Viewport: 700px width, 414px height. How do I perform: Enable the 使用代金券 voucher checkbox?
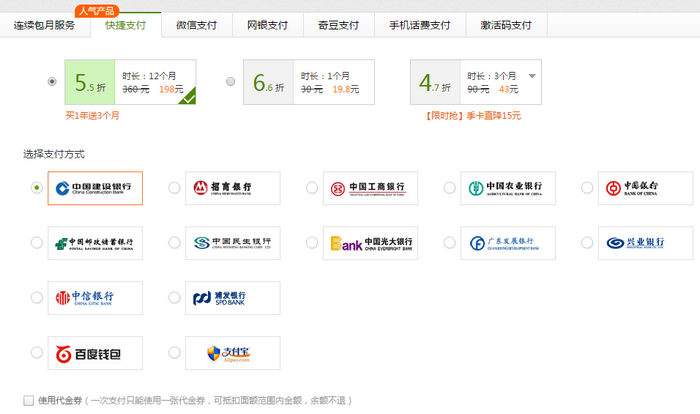(x=29, y=401)
